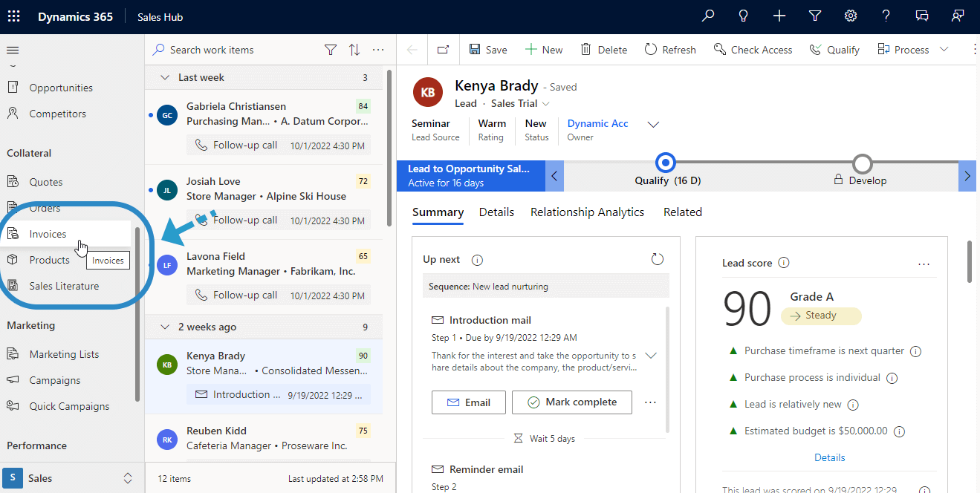Qualify the Kenya Brady lead
Screen dimensions: 980x493
click(834, 49)
